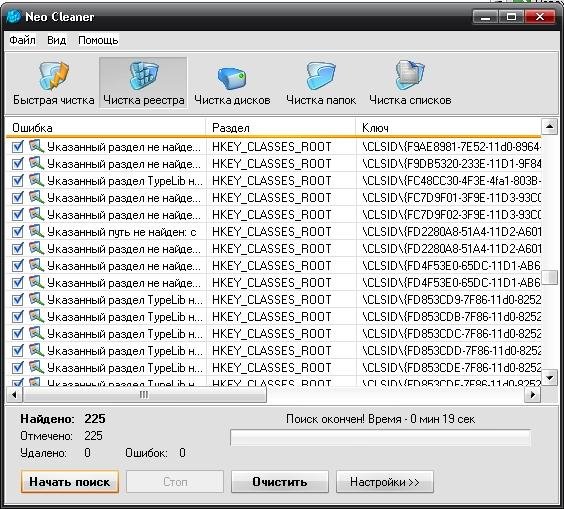Click the vertical scrollbar up arrow

[549, 127]
